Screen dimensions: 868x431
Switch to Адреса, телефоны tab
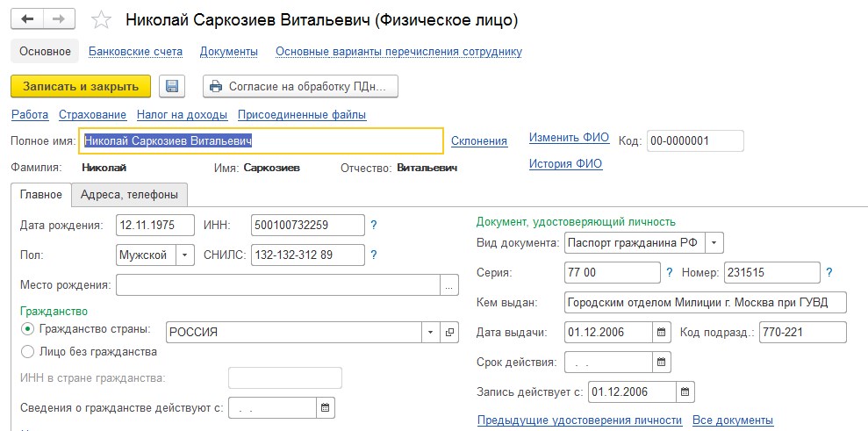click(x=130, y=195)
